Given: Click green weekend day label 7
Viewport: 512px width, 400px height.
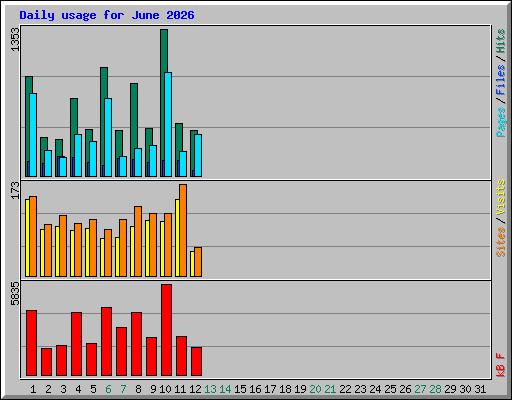Looking at the screenshot, I should point(123,389).
